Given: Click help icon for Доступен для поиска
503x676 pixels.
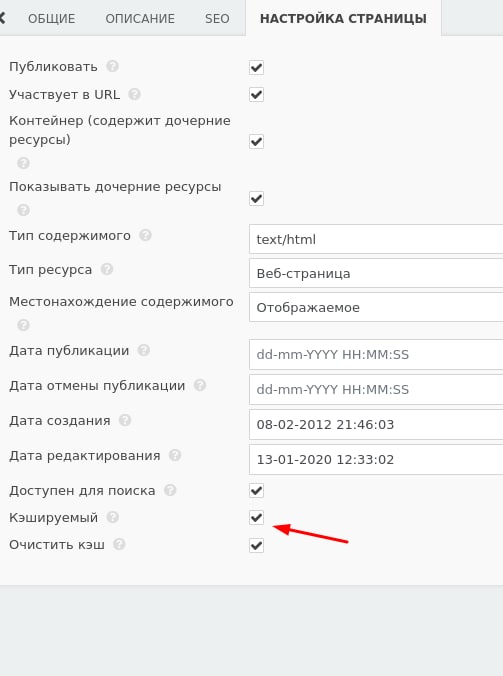Looking at the screenshot, I should click(x=170, y=490).
